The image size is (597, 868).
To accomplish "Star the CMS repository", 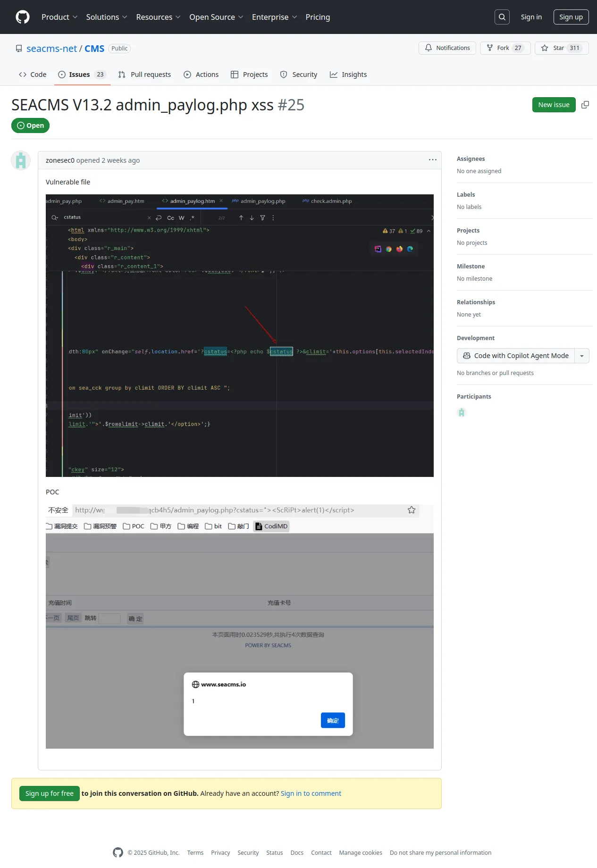I will click(562, 48).
